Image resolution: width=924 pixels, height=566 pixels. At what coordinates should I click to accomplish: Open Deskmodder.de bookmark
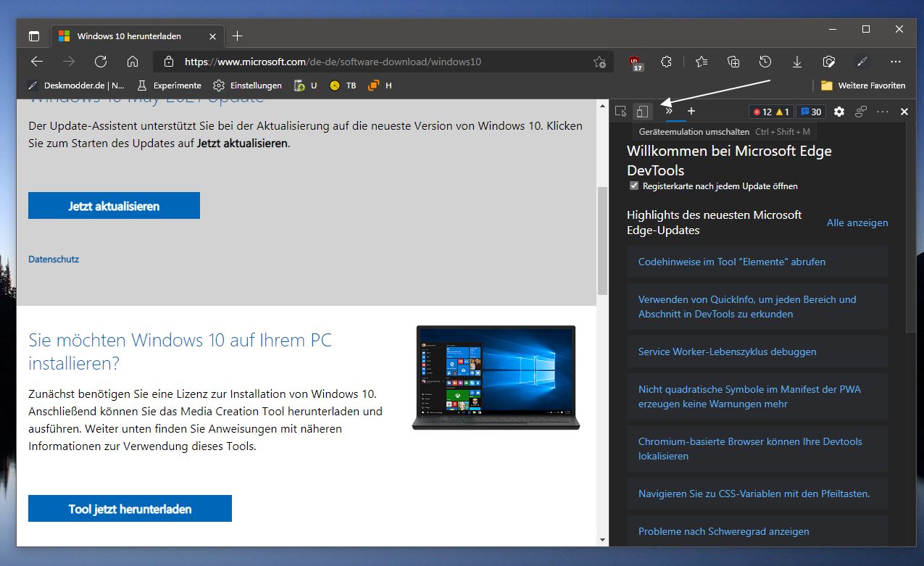pos(76,86)
